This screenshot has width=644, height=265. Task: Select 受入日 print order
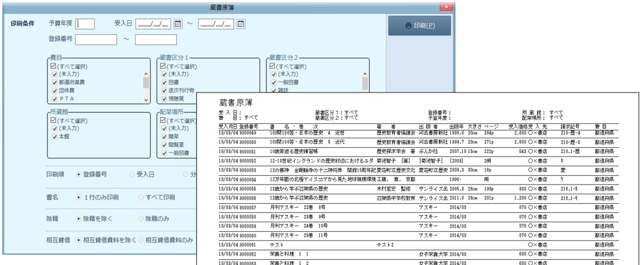[x=132, y=174]
